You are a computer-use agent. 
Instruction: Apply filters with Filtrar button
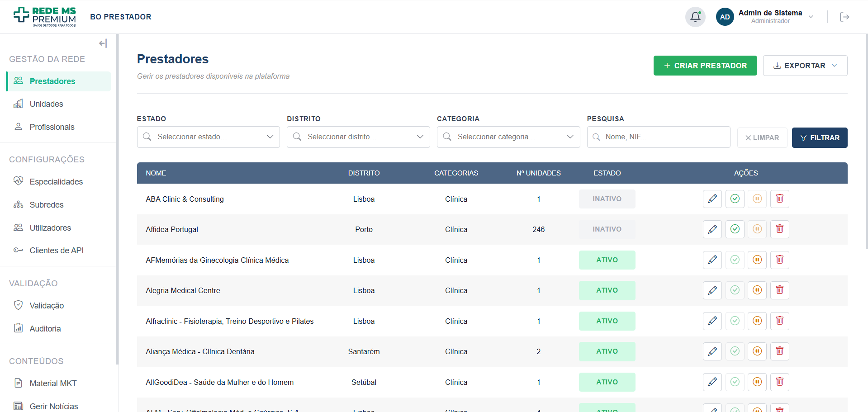click(x=820, y=138)
